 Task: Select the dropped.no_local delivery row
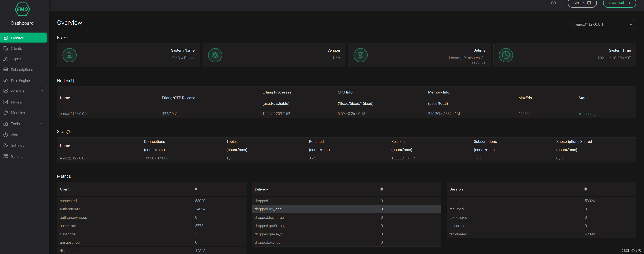347,209
